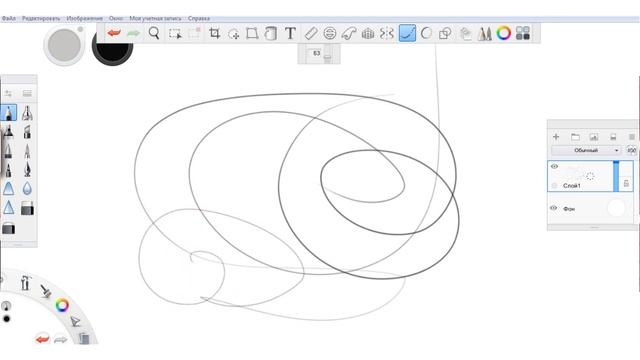Click the red undo arrow in top toolbar

click(x=114, y=33)
